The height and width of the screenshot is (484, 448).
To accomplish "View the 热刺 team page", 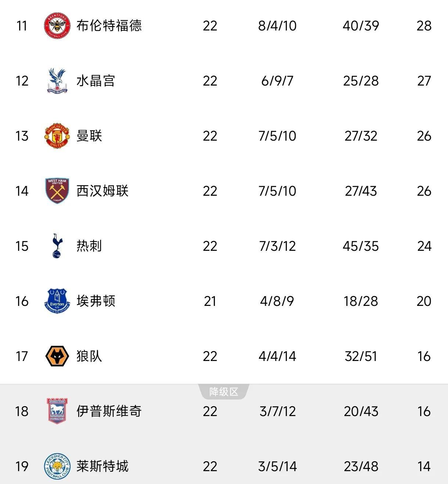I will click(x=89, y=246).
